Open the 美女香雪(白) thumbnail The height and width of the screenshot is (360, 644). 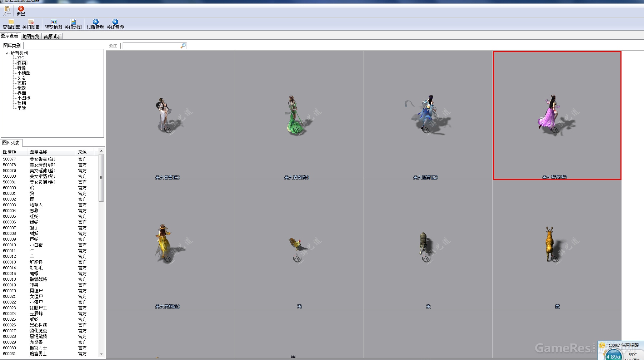click(x=170, y=115)
